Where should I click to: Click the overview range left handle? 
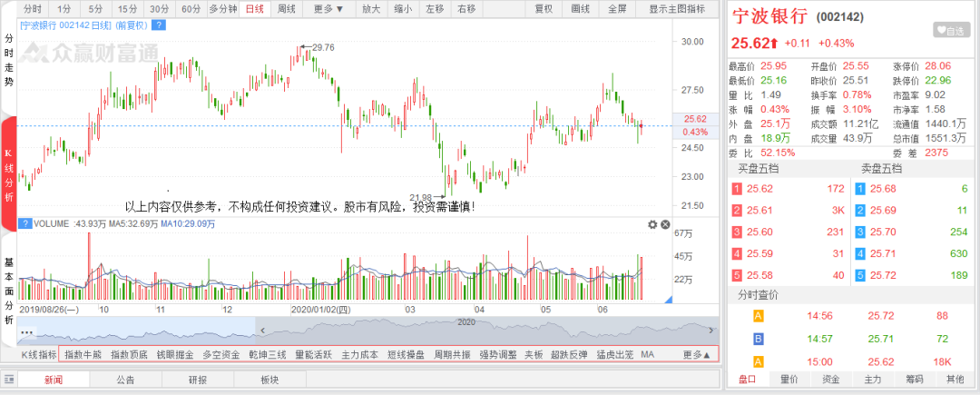(x=262, y=330)
